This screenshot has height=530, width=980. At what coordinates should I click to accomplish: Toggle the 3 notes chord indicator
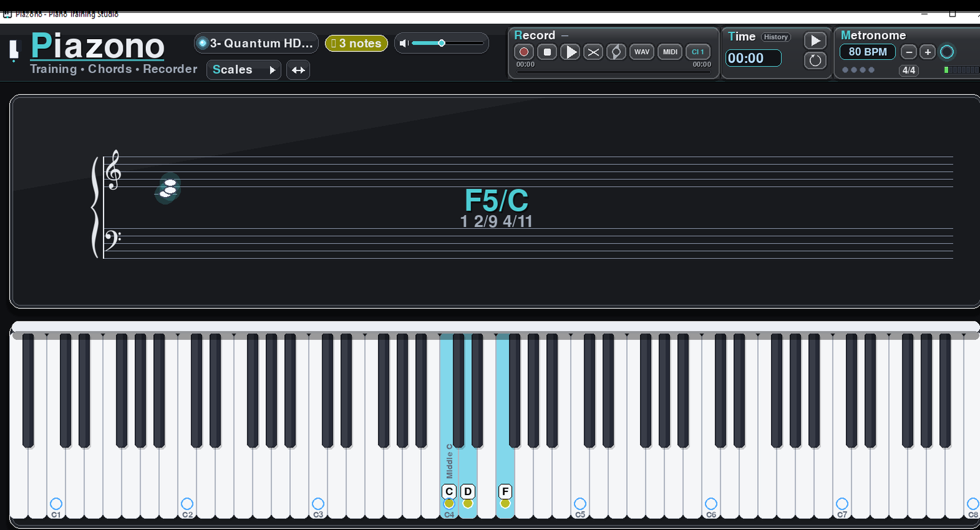click(356, 43)
